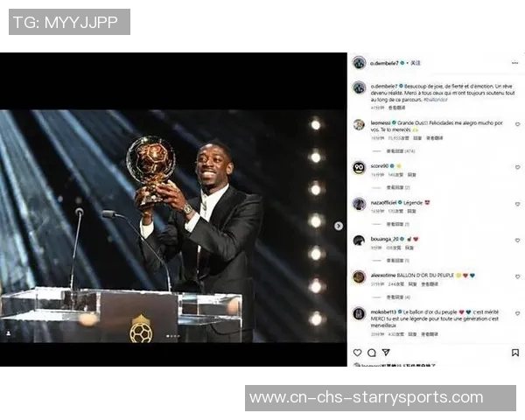Expand replies under leomessi's comment
525x420 pixels.
click(401, 151)
